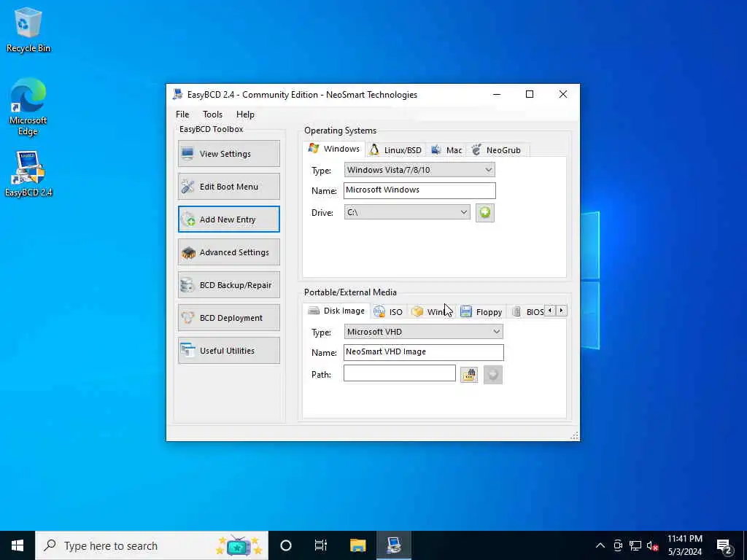Click the green add entry icon beside Drive
Image resolution: width=747 pixels, height=560 pixels.
(x=485, y=212)
